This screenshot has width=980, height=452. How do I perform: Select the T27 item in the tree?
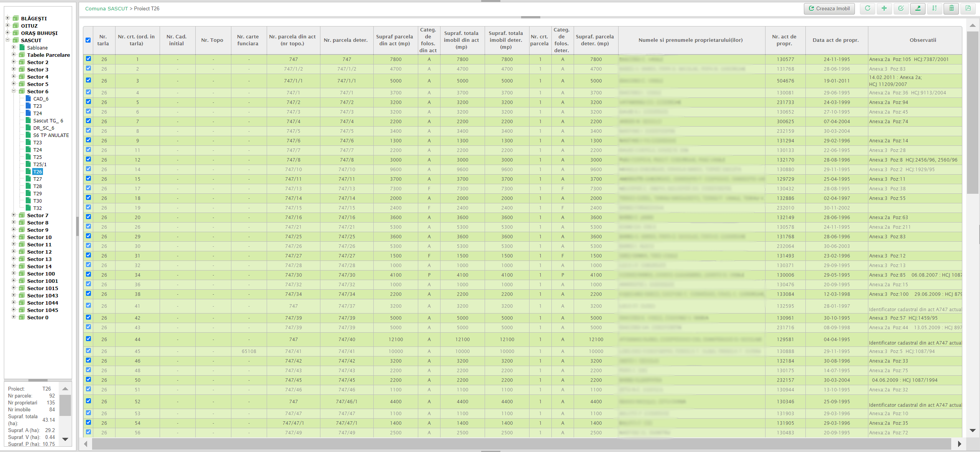coord(37,179)
